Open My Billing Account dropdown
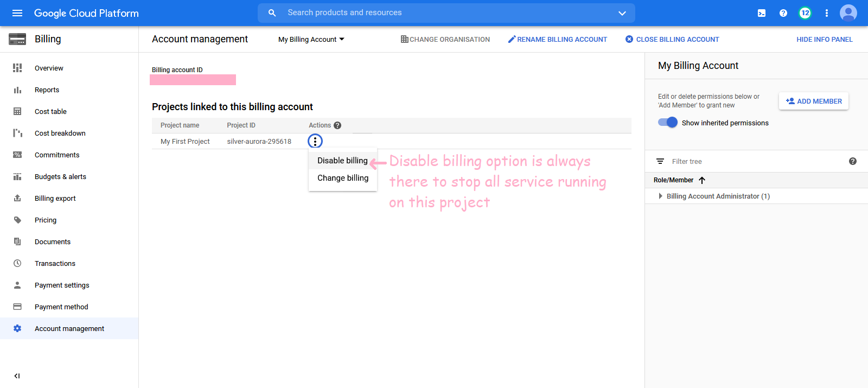868x388 pixels. pos(311,39)
